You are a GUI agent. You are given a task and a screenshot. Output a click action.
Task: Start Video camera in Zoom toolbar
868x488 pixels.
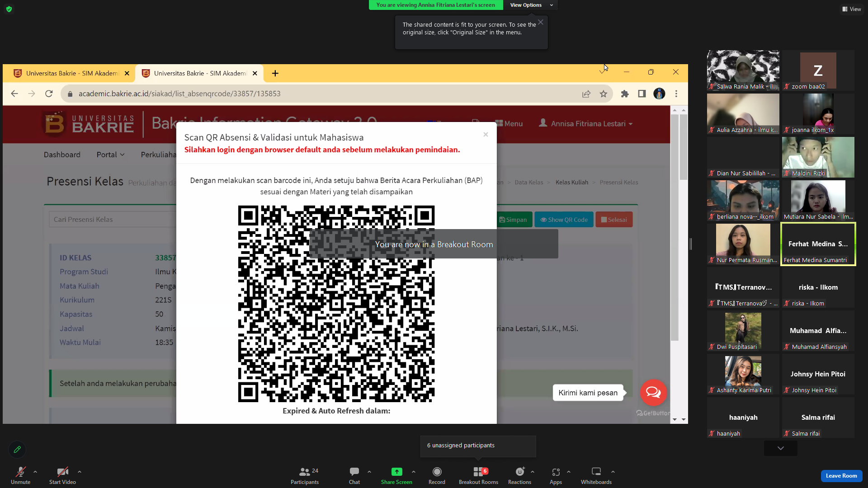point(62,475)
